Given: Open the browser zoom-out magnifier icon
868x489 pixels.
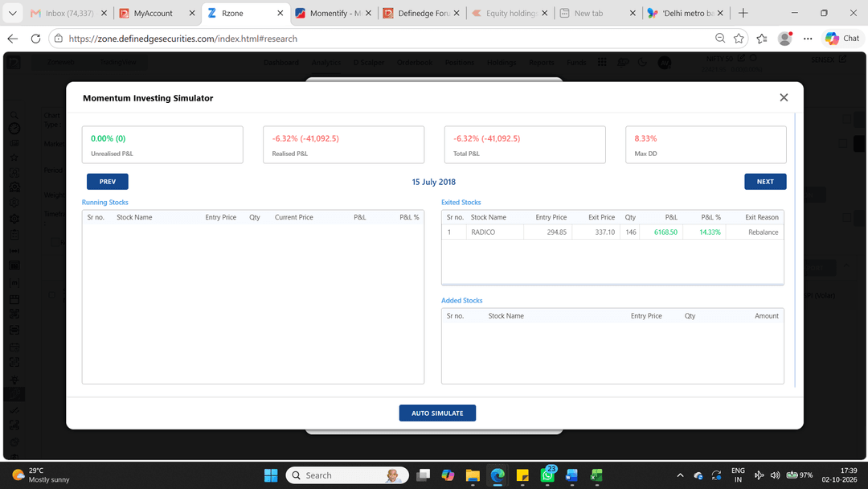Looking at the screenshot, I should coord(719,39).
